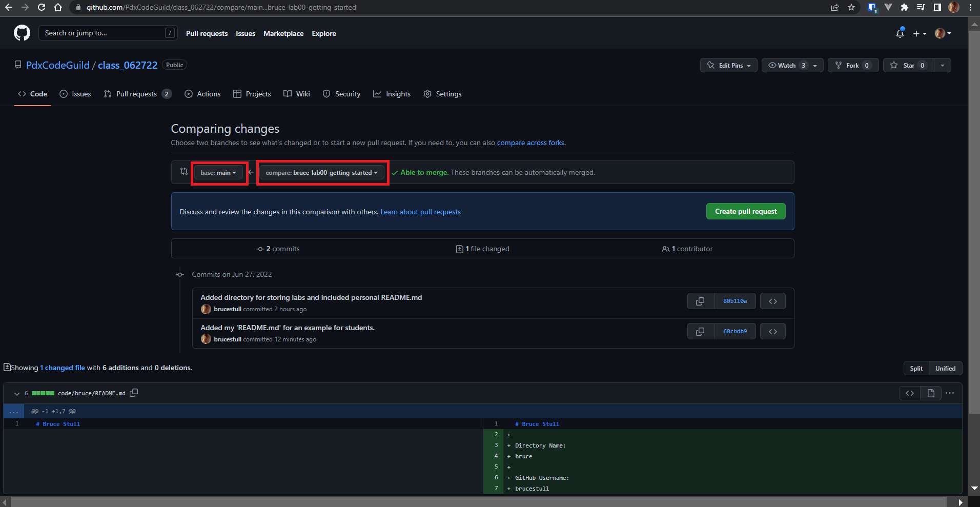The width and height of the screenshot is (980, 507).
Task: Open PdxCodeGuild organization link
Action: (x=58, y=65)
